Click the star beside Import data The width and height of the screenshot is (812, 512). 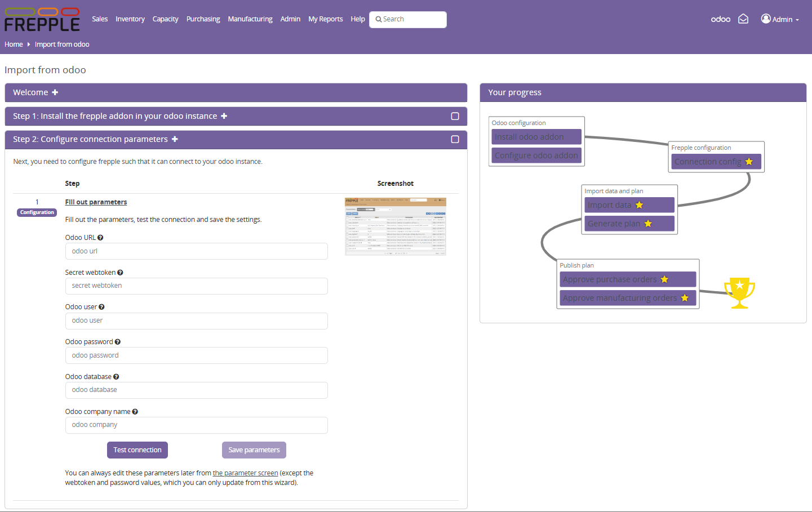639,205
